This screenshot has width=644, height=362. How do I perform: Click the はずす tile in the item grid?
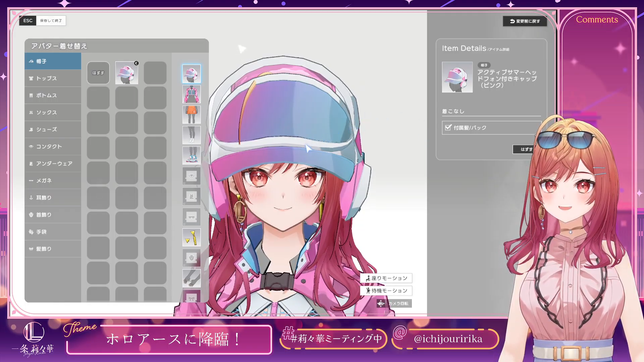pyautogui.click(x=98, y=73)
